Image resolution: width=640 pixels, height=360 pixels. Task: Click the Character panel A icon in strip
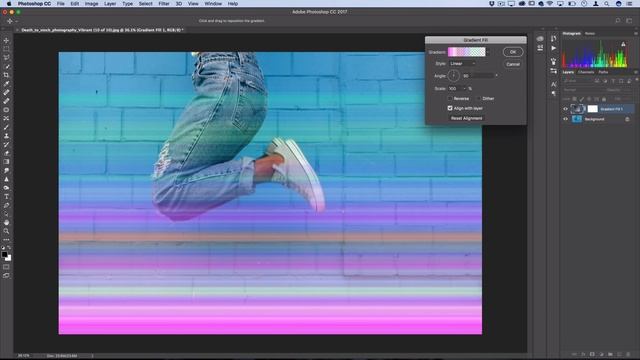pyautogui.click(x=553, y=84)
